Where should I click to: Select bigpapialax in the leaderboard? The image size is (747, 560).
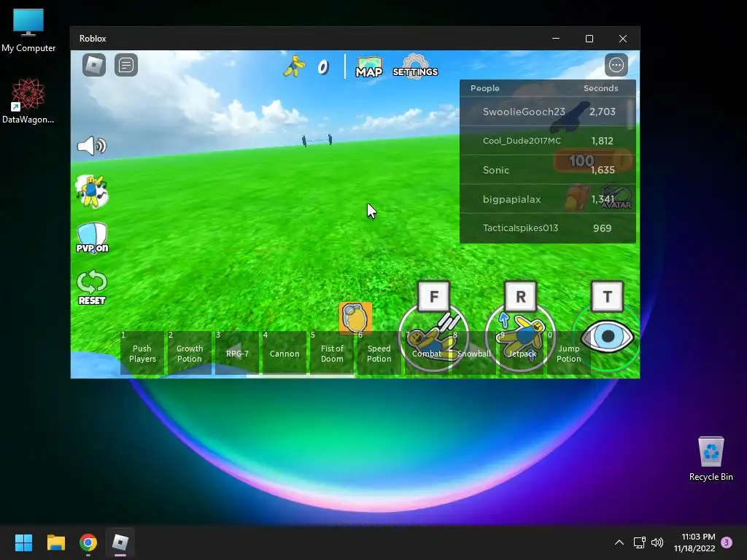click(547, 199)
